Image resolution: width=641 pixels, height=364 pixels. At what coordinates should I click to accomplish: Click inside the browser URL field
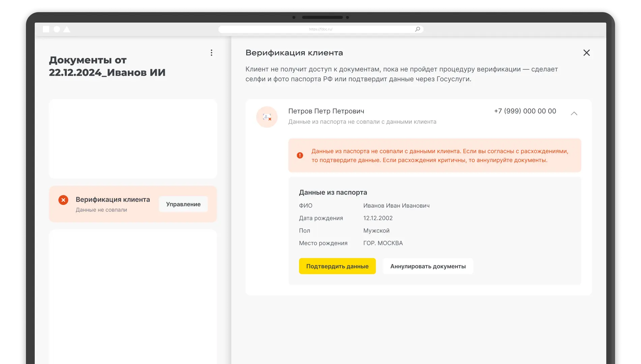(320, 29)
